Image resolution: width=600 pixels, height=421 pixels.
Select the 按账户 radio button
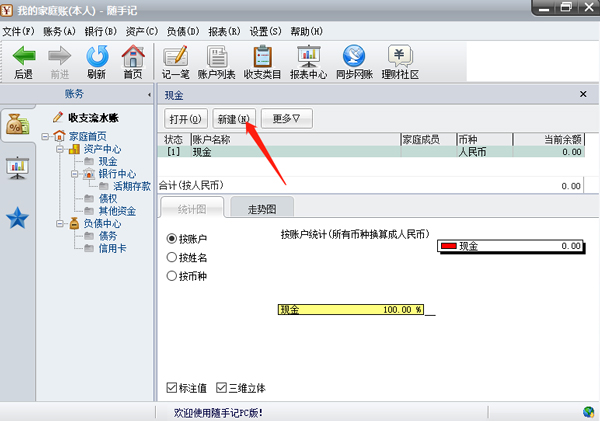(x=171, y=238)
